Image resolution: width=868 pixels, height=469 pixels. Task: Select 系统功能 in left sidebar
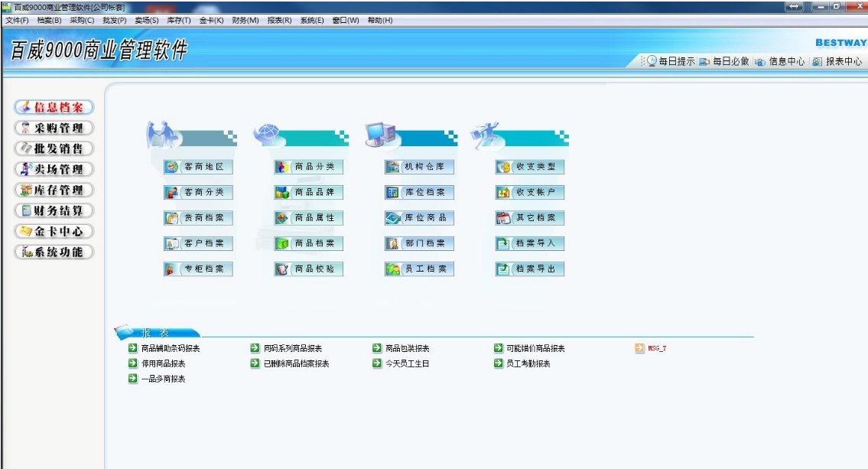[54, 252]
